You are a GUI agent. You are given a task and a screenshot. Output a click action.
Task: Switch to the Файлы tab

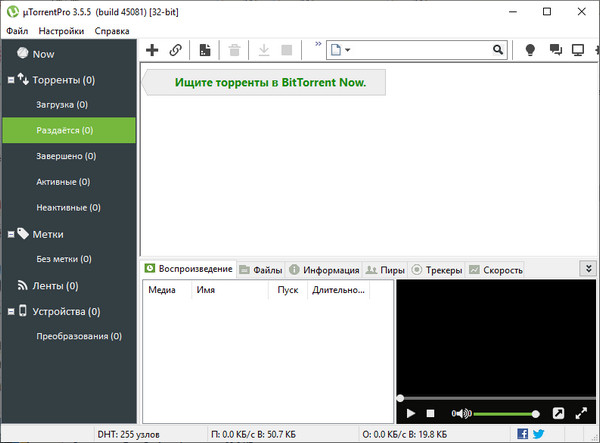click(261, 270)
